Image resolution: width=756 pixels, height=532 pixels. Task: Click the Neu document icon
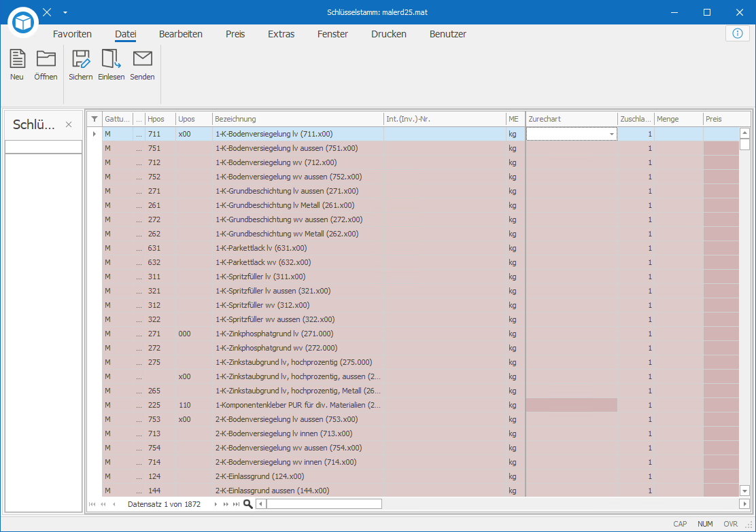click(18, 59)
